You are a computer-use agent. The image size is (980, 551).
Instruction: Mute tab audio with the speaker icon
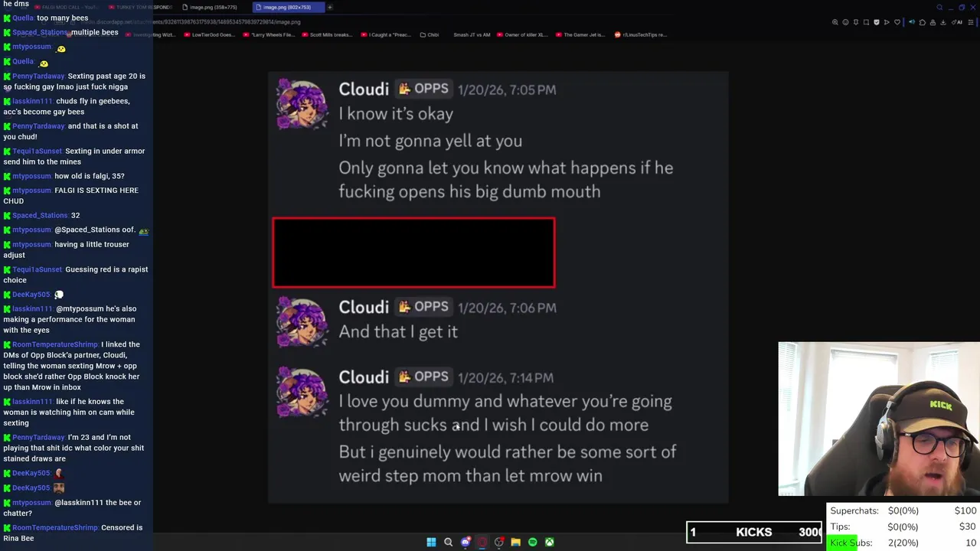pos(912,22)
